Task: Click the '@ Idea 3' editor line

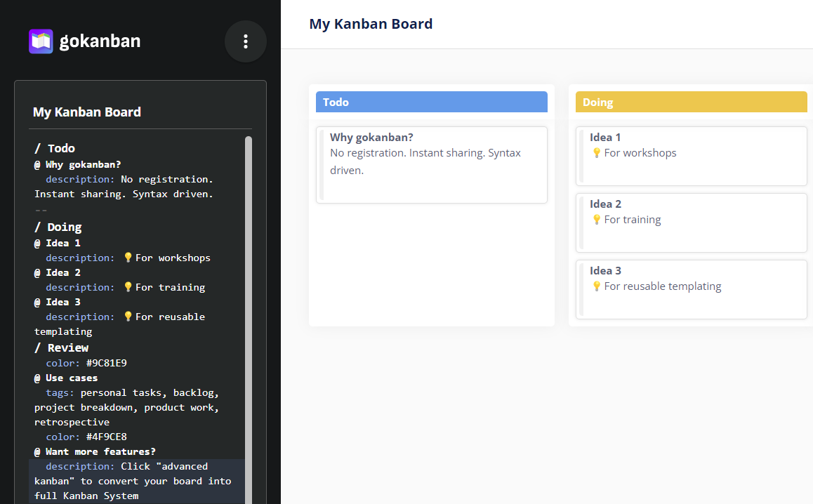Action: point(58,303)
